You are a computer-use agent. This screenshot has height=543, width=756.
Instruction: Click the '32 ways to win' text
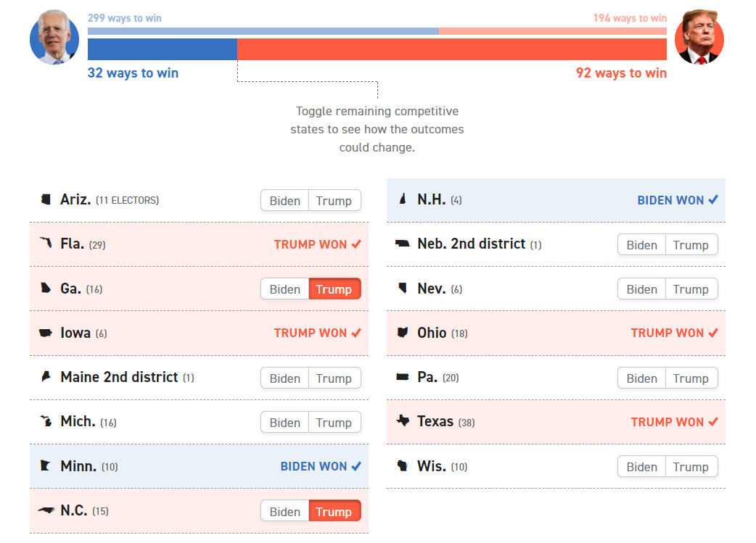pos(133,72)
